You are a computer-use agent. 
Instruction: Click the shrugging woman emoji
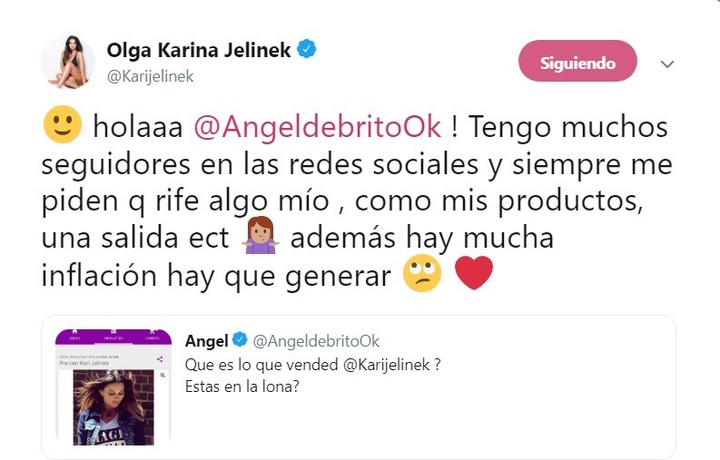pyautogui.click(x=260, y=236)
